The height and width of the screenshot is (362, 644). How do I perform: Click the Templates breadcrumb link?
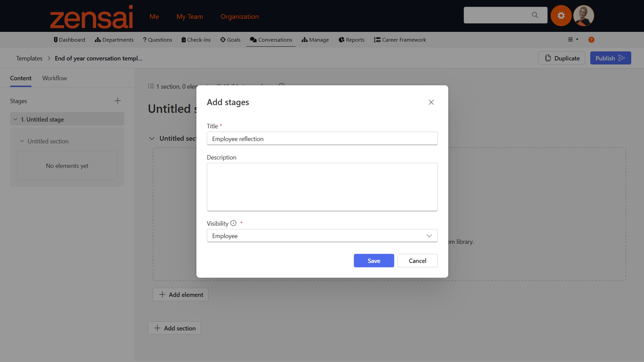pos(29,58)
